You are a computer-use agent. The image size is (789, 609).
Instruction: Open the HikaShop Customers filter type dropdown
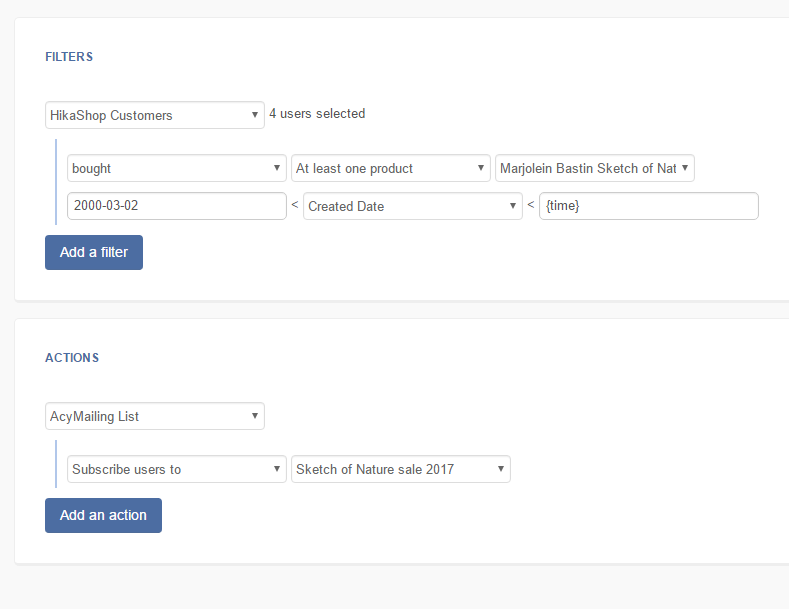point(154,115)
